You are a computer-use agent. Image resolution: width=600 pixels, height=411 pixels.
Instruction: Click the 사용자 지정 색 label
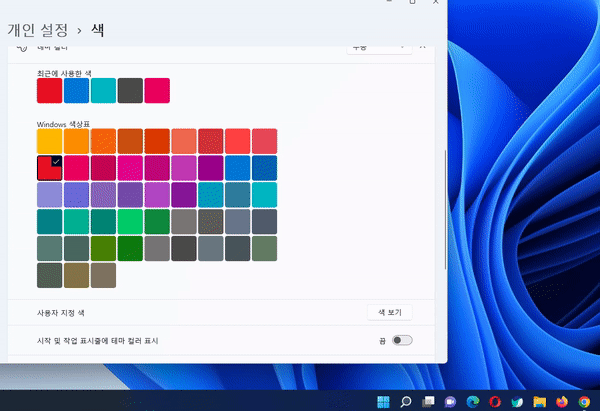pyautogui.click(x=60, y=313)
